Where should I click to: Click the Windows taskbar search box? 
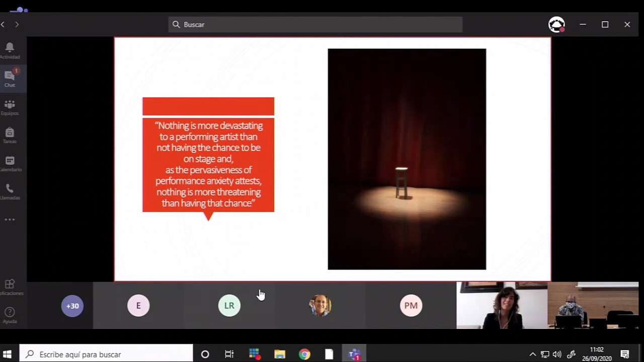[x=106, y=354]
